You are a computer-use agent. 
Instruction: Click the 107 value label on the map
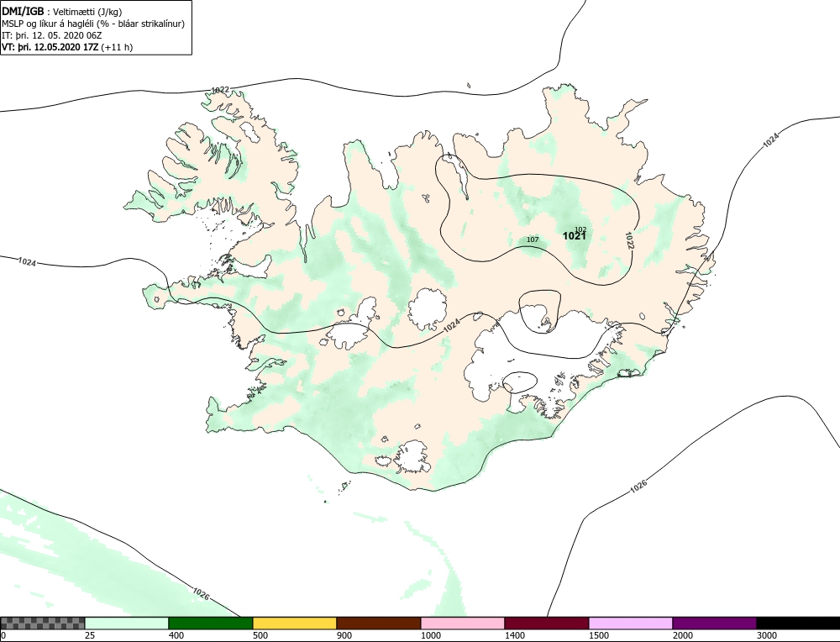[533, 239]
